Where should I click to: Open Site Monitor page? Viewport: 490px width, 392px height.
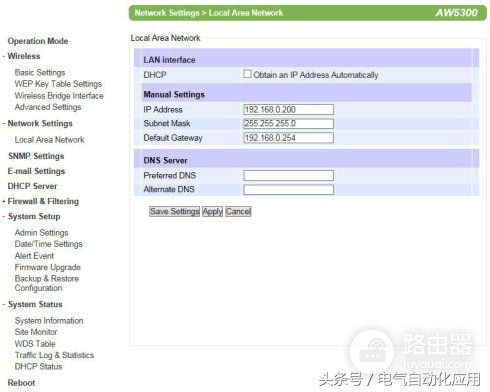pos(36,332)
